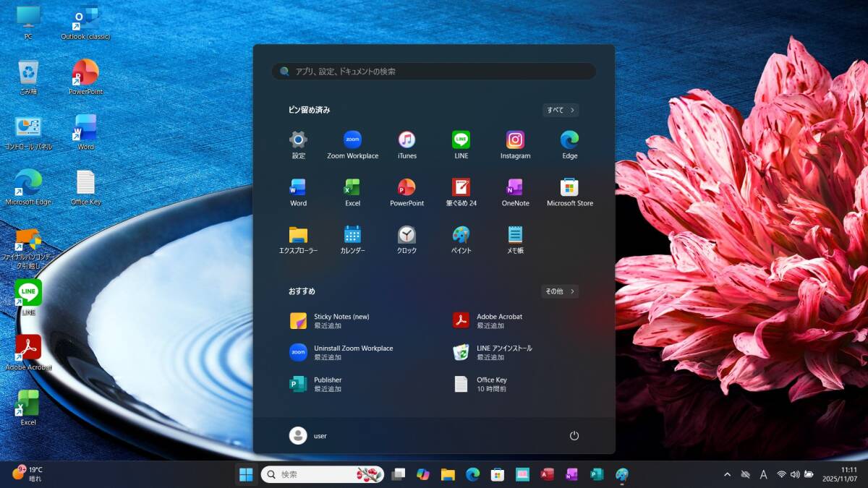Click the power button in Start menu
868x488 pixels.
[574, 436]
